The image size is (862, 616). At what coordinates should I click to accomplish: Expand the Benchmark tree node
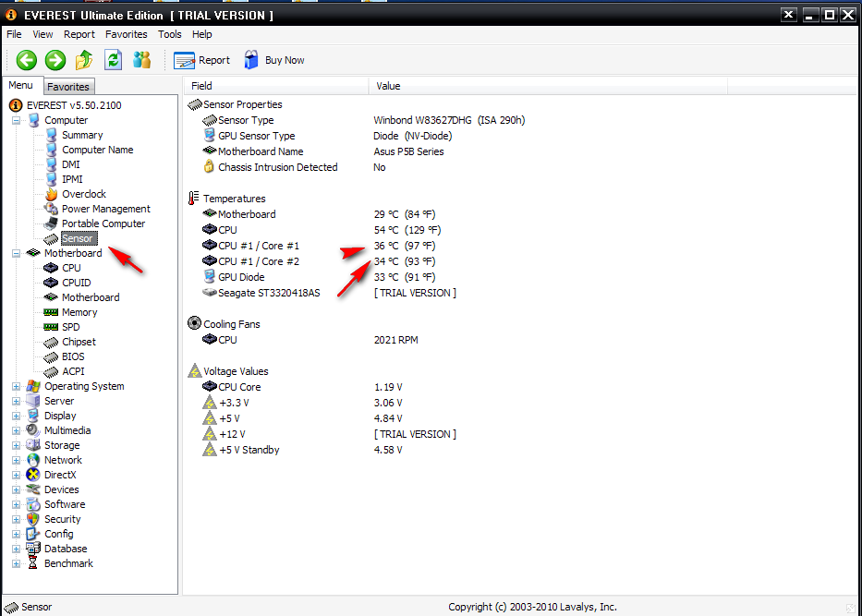pyautogui.click(x=16, y=563)
